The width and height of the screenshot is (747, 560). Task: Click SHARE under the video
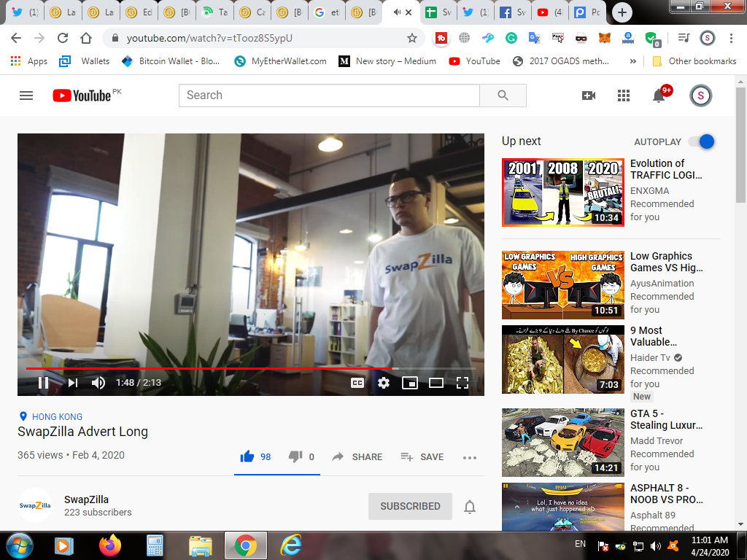(x=357, y=456)
